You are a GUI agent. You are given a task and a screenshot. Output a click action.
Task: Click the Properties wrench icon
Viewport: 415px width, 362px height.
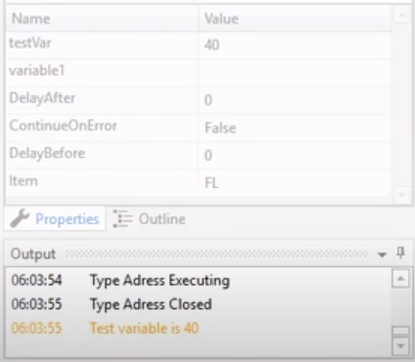[x=20, y=218]
